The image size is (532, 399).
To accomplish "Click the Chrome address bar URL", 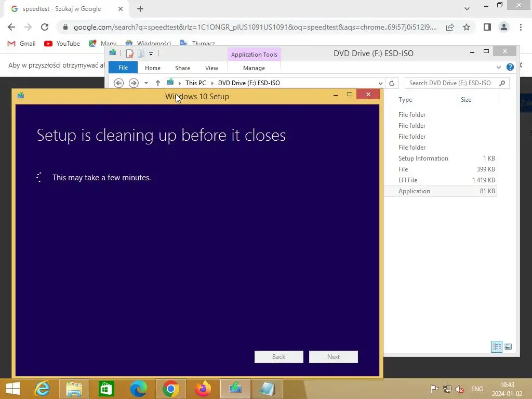I will coord(255,27).
